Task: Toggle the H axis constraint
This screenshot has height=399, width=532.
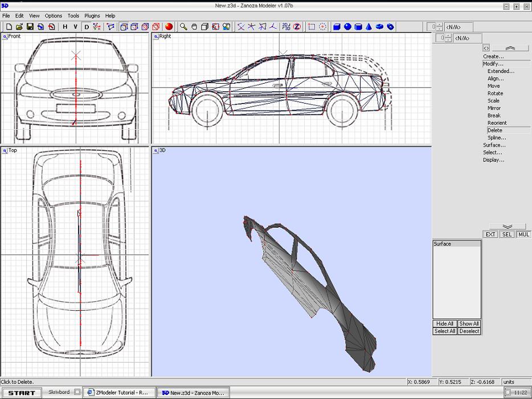Action: pyautogui.click(x=65, y=27)
